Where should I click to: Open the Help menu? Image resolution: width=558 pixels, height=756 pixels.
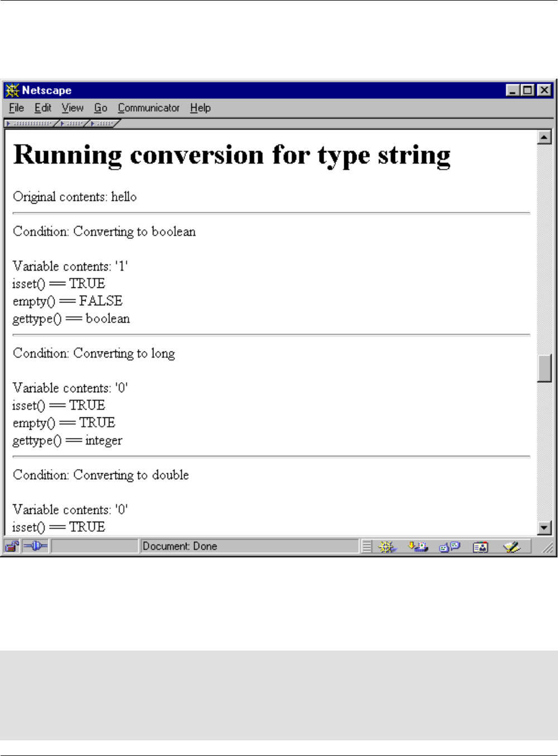point(200,108)
